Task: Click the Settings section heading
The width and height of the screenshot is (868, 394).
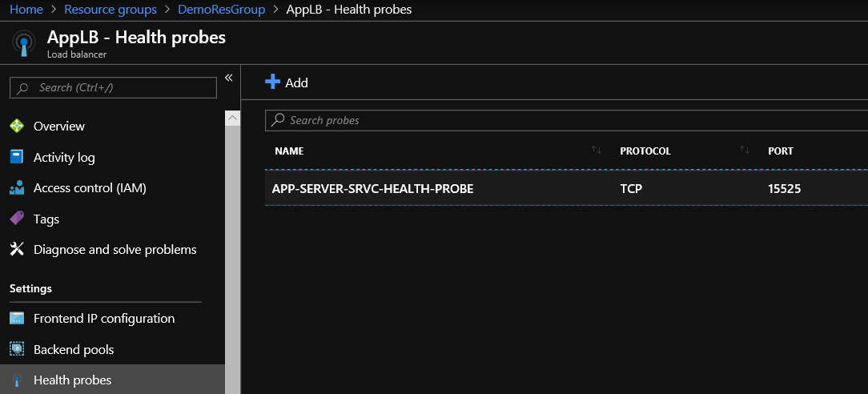Action: click(x=30, y=288)
